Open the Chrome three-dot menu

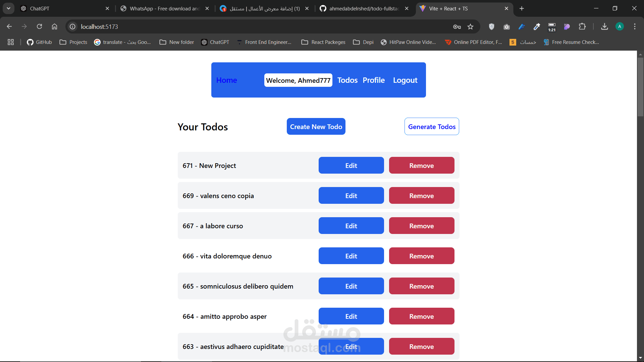click(x=635, y=26)
